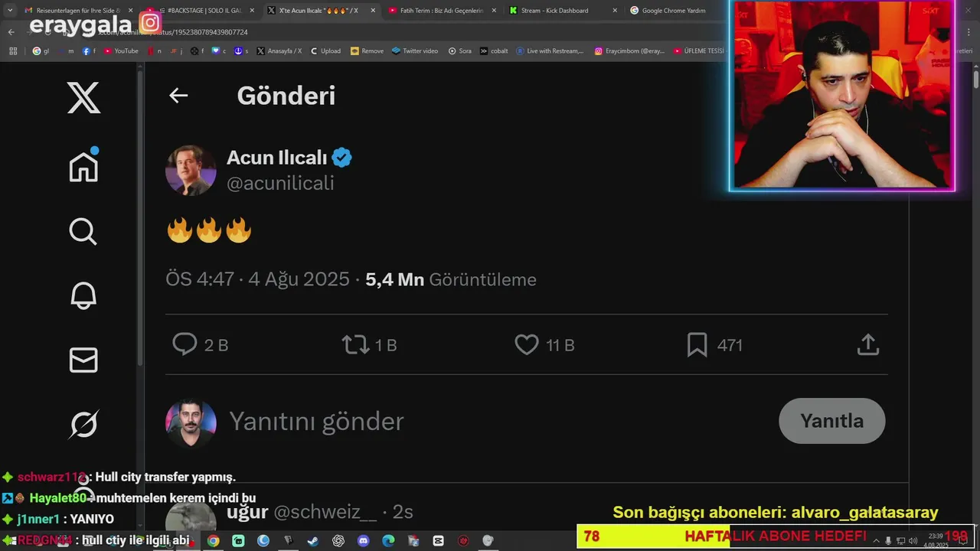Open the YouTube bookmark in bookmarks bar
This screenshot has height=551, width=980.
pos(121,51)
